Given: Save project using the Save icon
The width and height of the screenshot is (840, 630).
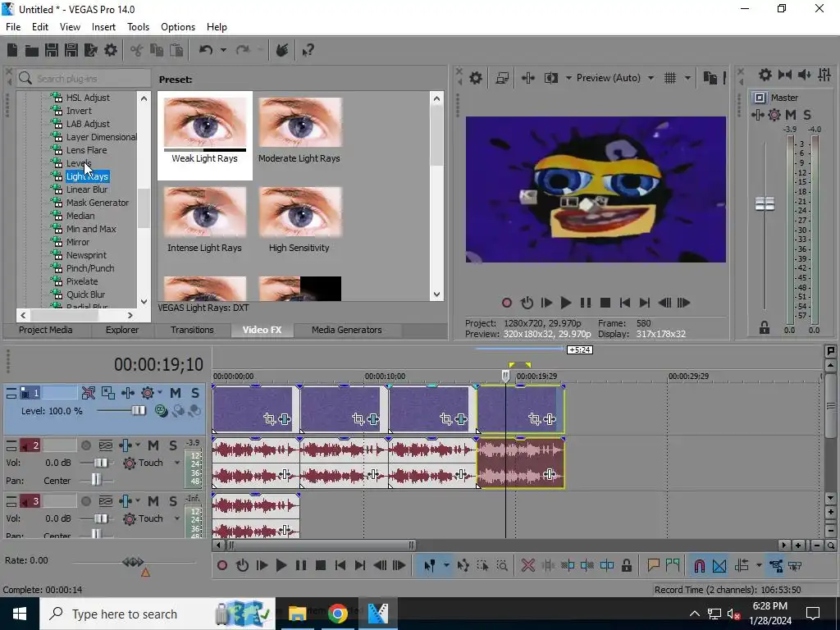Looking at the screenshot, I should [x=52, y=50].
